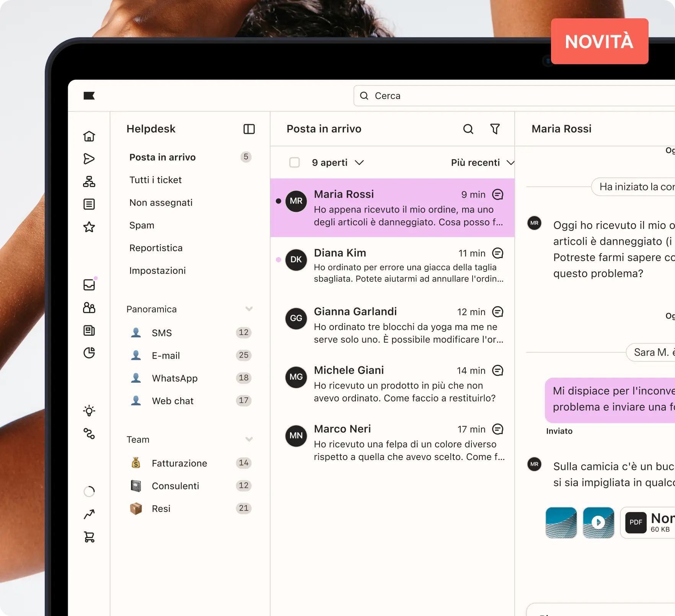
Task: Click the MR avatar in ticket list
Action: 296,201
